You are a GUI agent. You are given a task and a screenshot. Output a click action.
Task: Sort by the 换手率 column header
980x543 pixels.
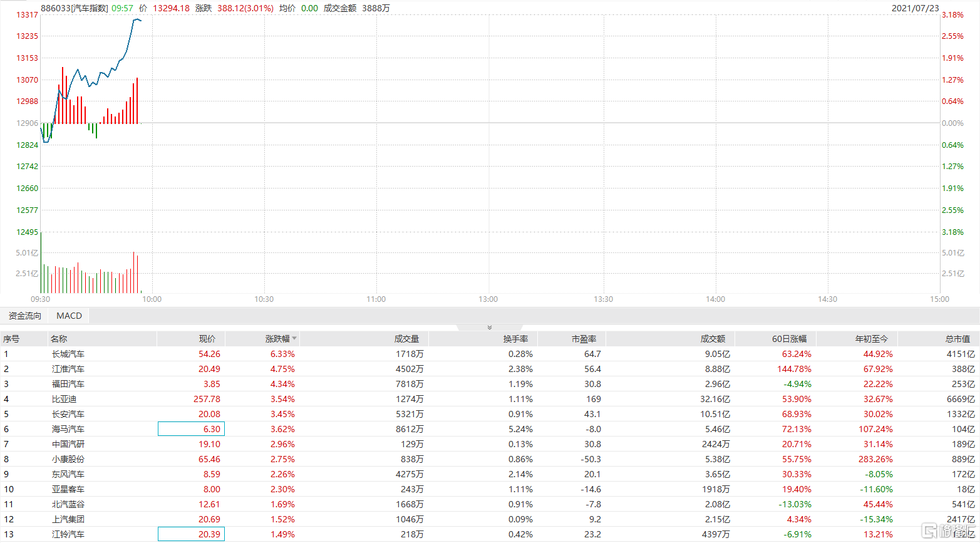pos(515,339)
